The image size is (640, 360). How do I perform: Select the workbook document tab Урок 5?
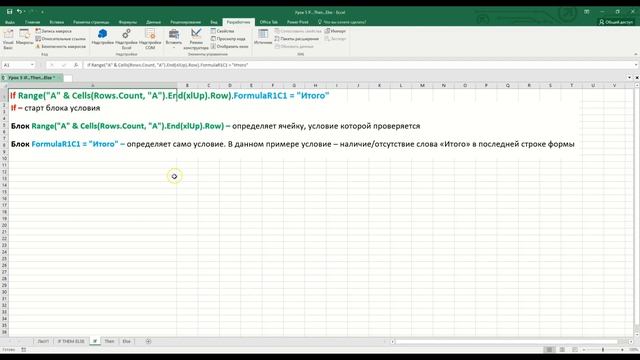tap(31, 78)
